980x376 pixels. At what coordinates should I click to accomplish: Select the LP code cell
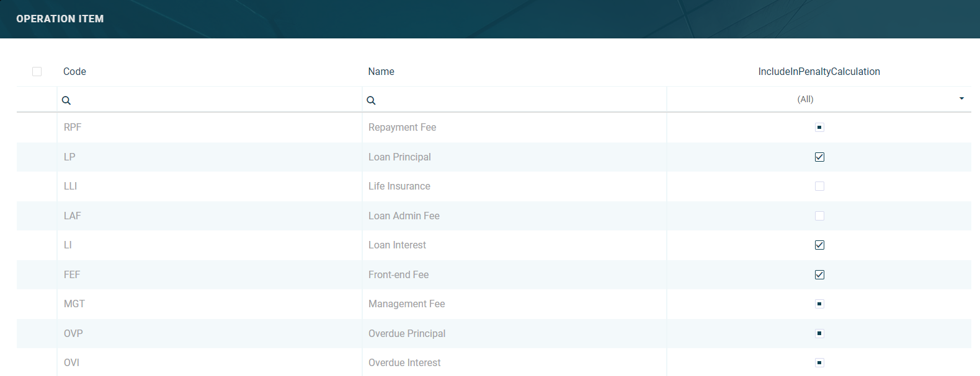coord(69,157)
